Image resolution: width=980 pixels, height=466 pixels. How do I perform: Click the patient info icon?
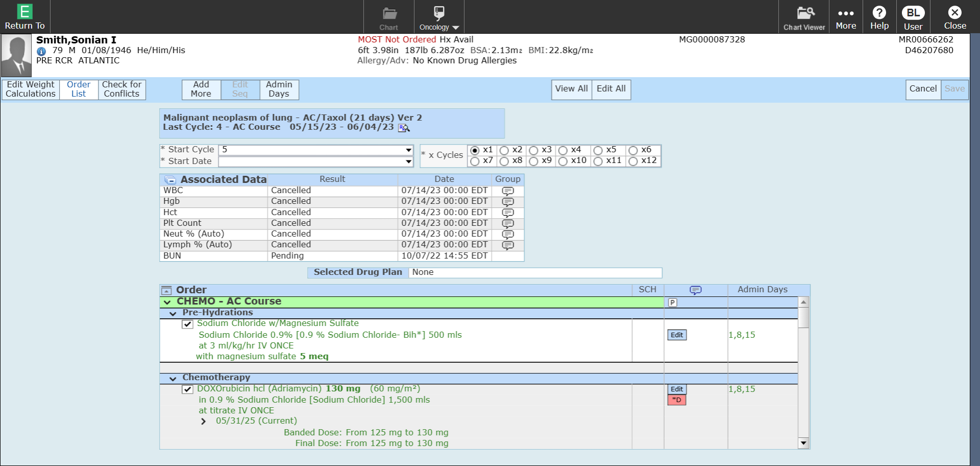click(x=41, y=51)
